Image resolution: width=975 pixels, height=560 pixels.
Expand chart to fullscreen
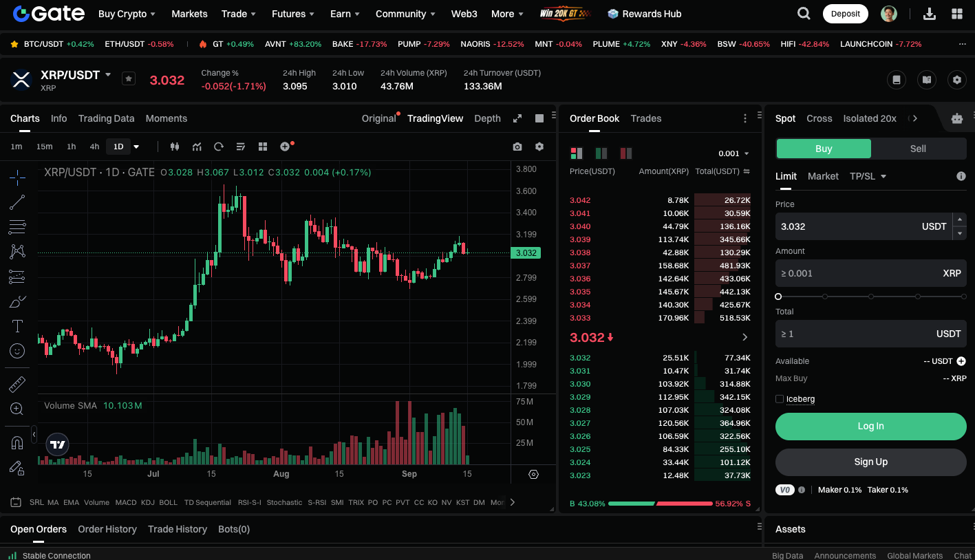coord(517,118)
